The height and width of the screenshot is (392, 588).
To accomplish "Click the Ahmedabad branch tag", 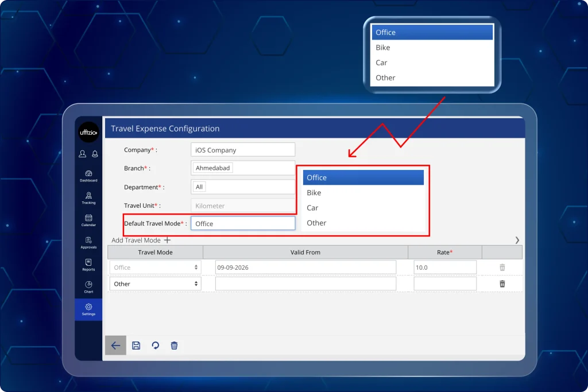I will coord(212,168).
